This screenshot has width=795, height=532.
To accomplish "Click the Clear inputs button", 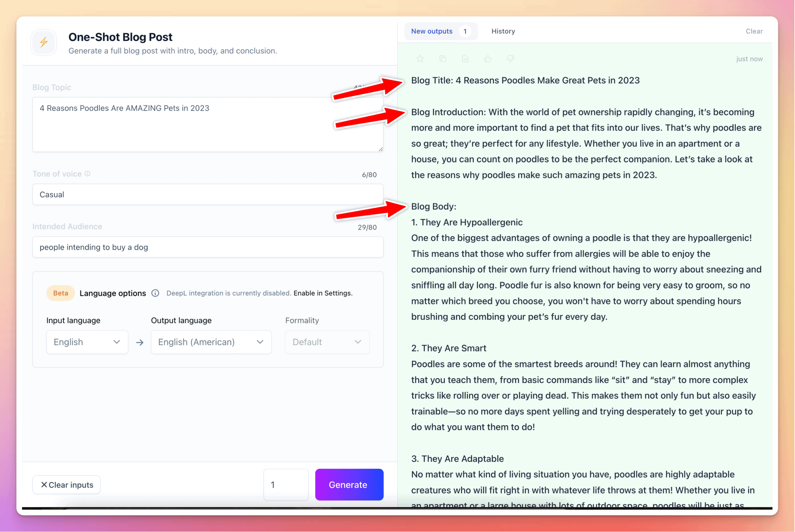I will 66,485.
